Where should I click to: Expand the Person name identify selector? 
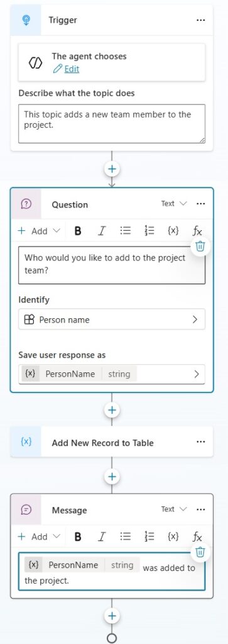pyautogui.click(x=112, y=319)
